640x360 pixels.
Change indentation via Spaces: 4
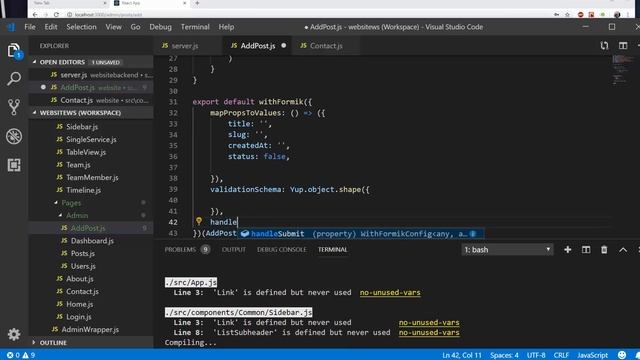[504, 355]
